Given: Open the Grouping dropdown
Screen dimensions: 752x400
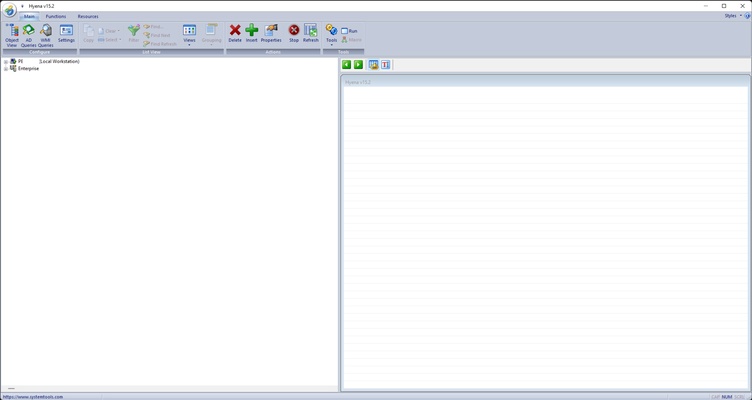Looking at the screenshot, I should [212, 35].
